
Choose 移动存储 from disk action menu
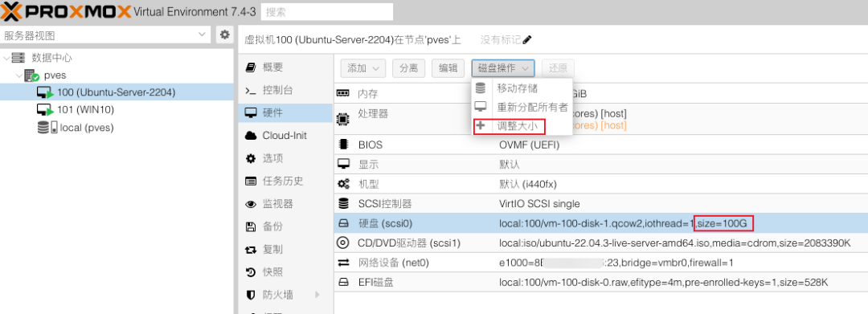[x=522, y=88]
